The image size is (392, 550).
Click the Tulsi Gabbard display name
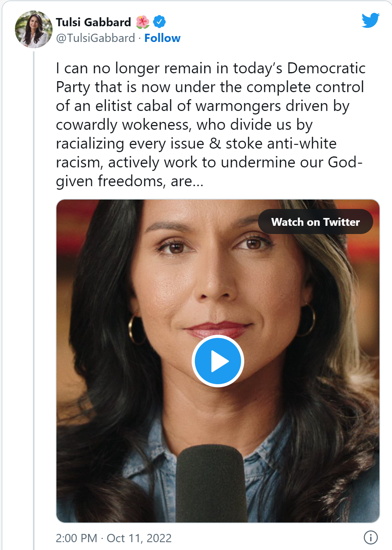(x=93, y=22)
